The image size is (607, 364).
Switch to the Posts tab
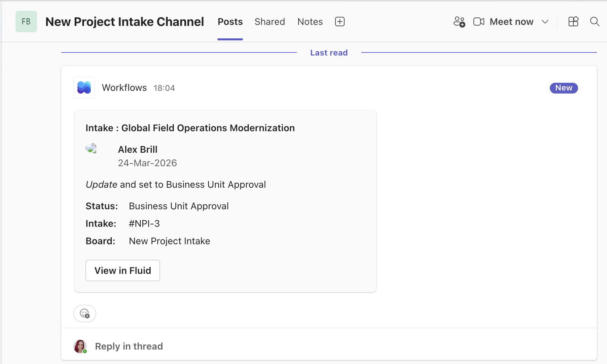230,22
